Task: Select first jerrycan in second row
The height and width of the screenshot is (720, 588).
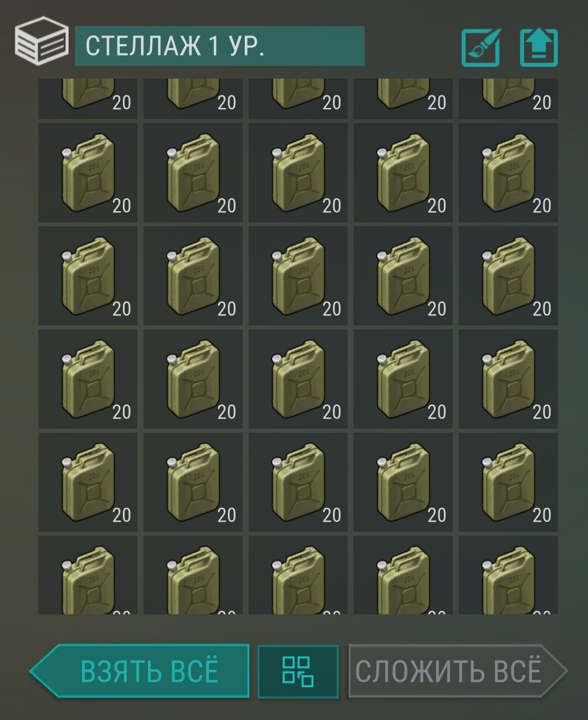Action: [x=88, y=173]
